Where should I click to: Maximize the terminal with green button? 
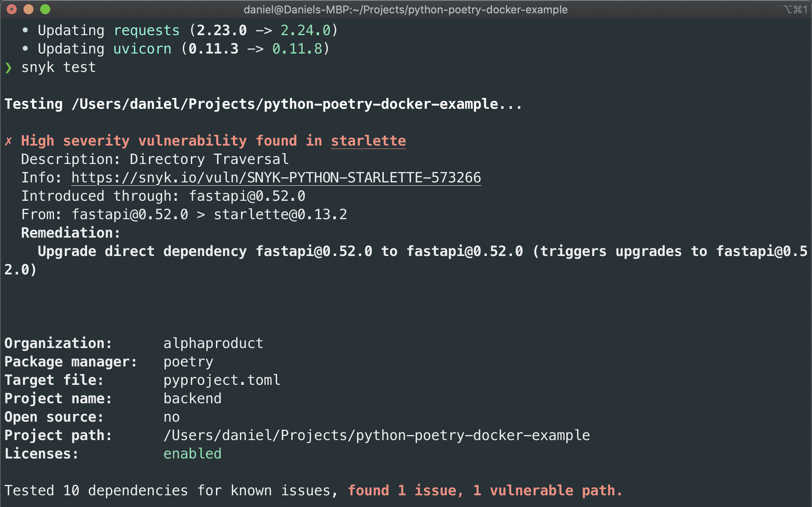45,9
